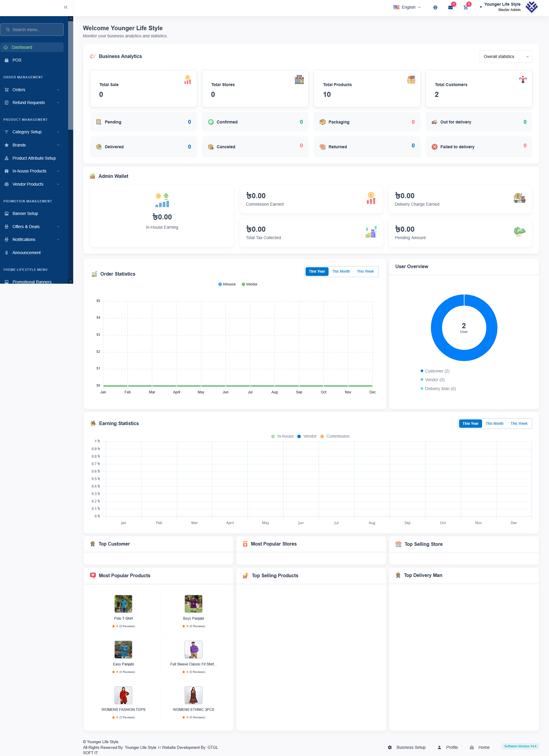This screenshot has height=756, width=549.
Task: Open the shopping cart orders icon
Action: (x=466, y=7)
